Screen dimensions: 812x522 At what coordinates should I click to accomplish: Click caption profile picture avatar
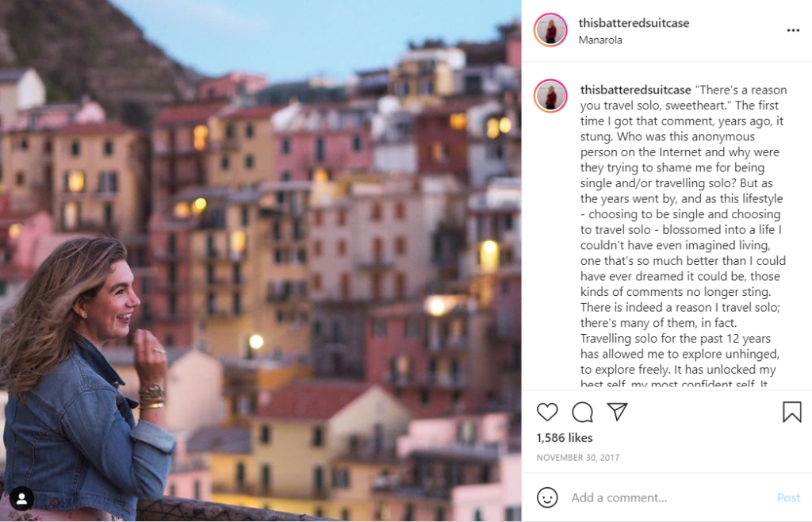pyautogui.click(x=550, y=96)
